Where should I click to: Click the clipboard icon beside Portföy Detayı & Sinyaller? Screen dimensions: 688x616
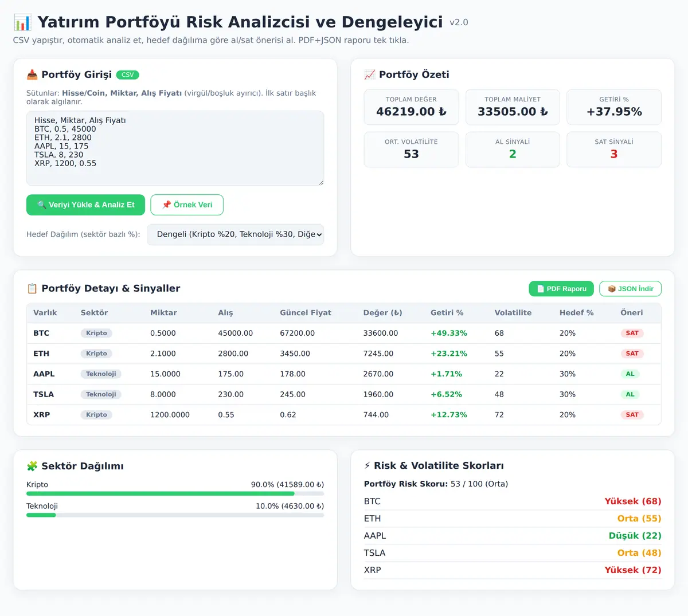32,288
